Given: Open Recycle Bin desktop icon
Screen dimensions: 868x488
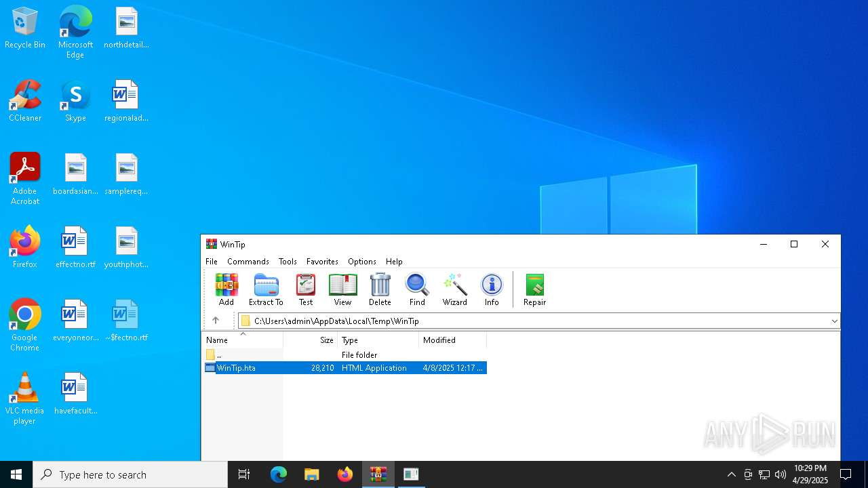Looking at the screenshot, I should point(25,28).
